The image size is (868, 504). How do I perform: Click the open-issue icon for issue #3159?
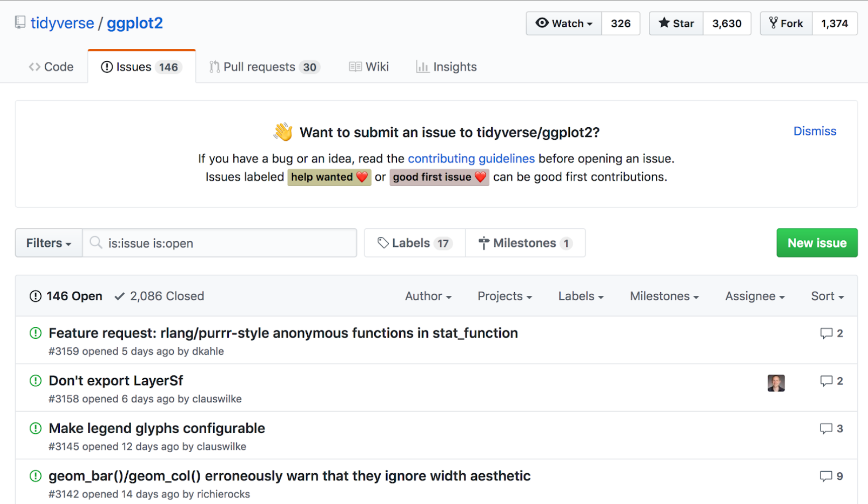pos(35,333)
